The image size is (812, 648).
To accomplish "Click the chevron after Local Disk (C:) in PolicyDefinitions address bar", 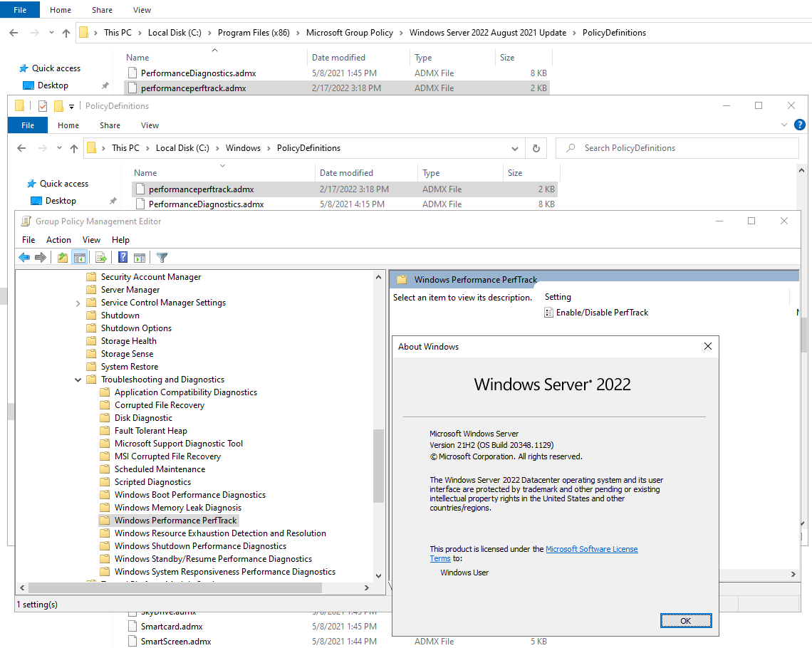I will click(217, 148).
